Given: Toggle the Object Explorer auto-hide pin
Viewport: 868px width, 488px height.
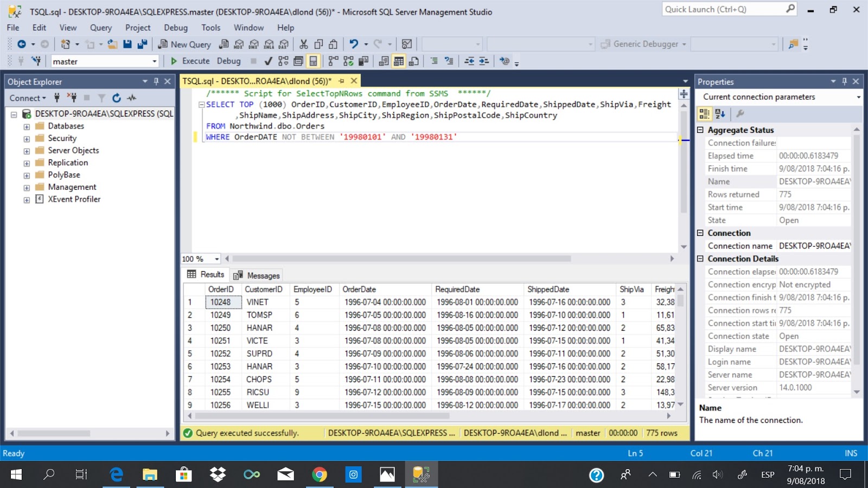Looking at the screenshot, I should tap(157, 81).
